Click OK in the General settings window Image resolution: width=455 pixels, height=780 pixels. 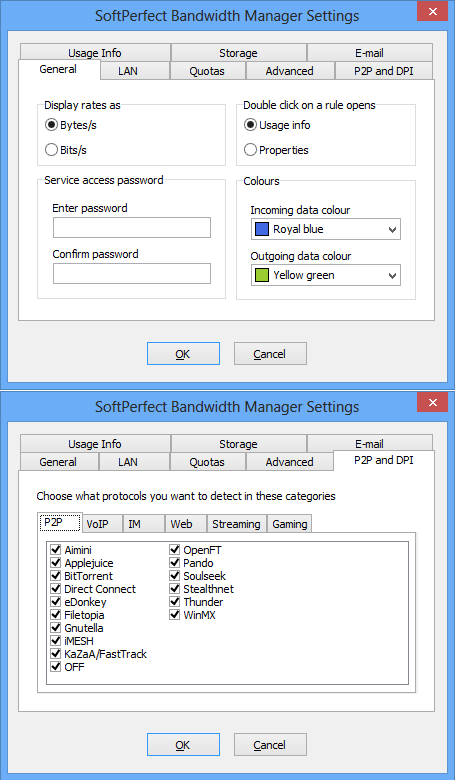[x=183, y=354]
